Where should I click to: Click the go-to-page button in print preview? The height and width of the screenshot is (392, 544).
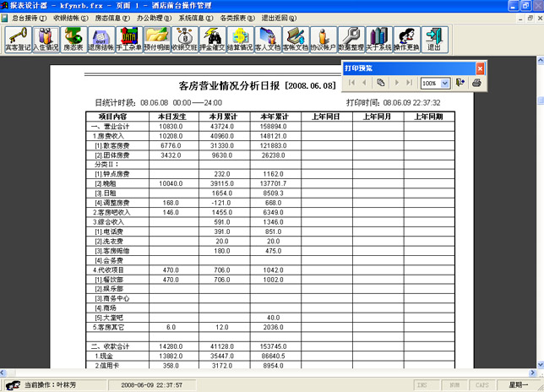pyautogui.click(x=382, y=83)
